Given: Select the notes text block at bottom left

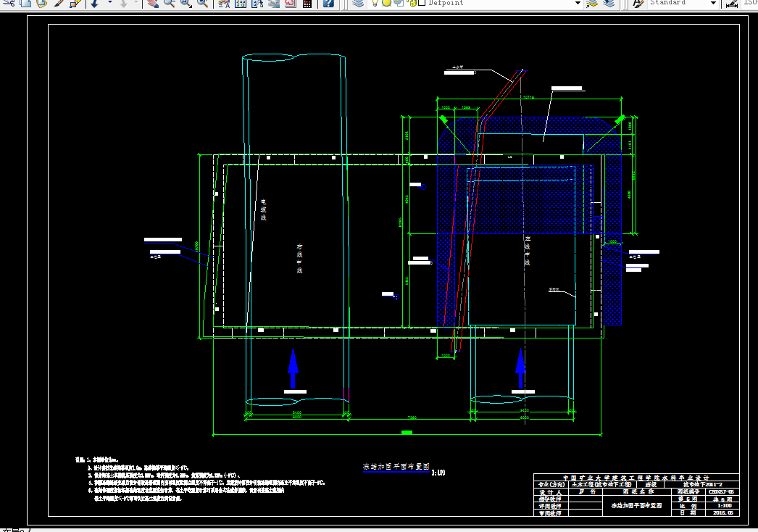Looking at the screenshot, I should [x=200, y=479].
